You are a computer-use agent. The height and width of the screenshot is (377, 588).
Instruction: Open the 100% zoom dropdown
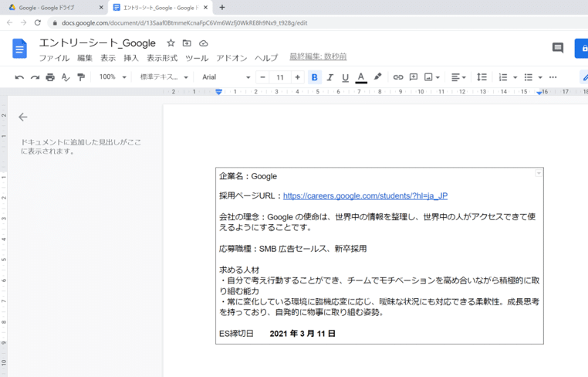pyautogui.click(x=113, y=77)
